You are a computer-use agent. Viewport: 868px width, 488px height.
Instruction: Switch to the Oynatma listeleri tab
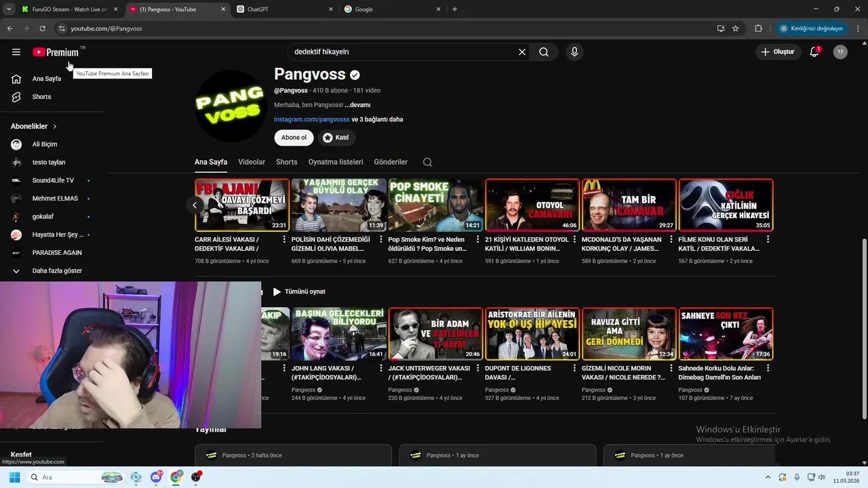pyautogui.click(x=336, y=162)
